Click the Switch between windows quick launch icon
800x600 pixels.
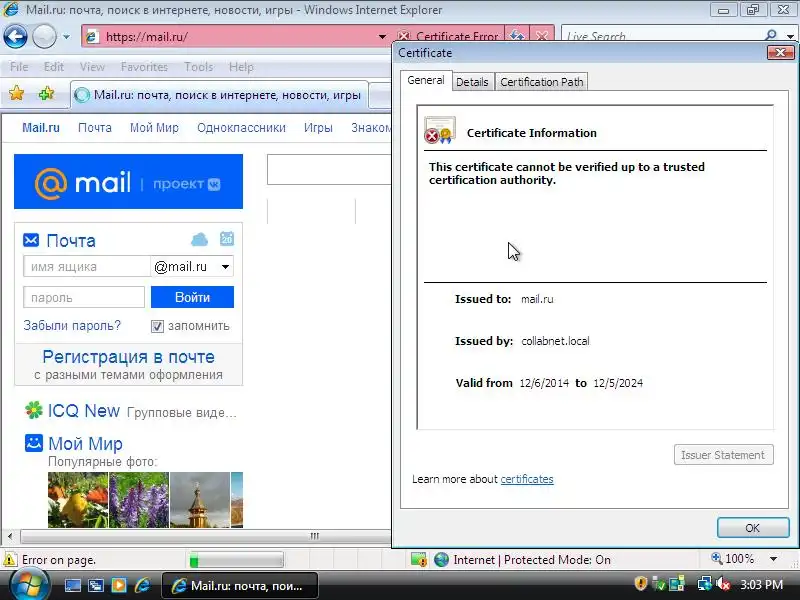click(95, 585)
